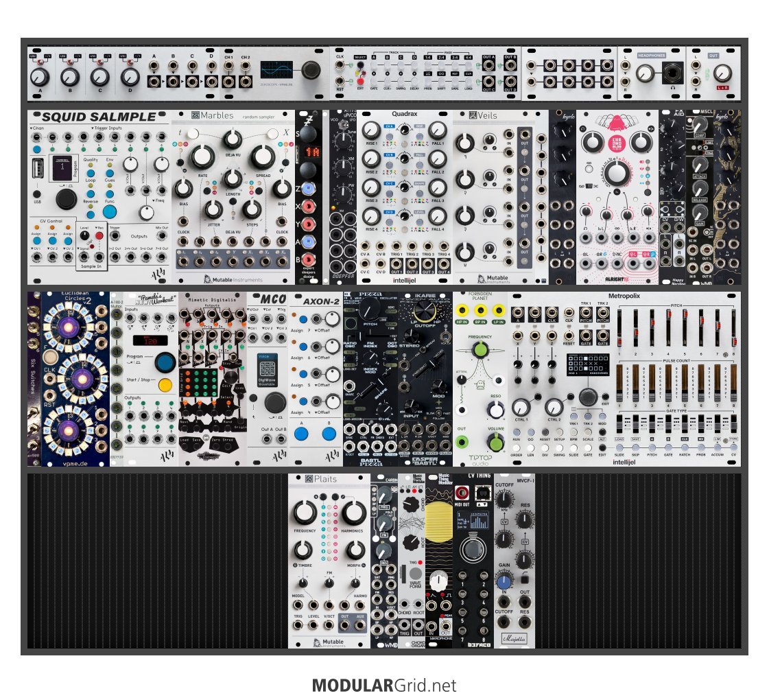The height and width of the screenshot is (700, 769).
Task: Click the green OUT jack on Forbidden Planet
Action: [x=462, y=442]
